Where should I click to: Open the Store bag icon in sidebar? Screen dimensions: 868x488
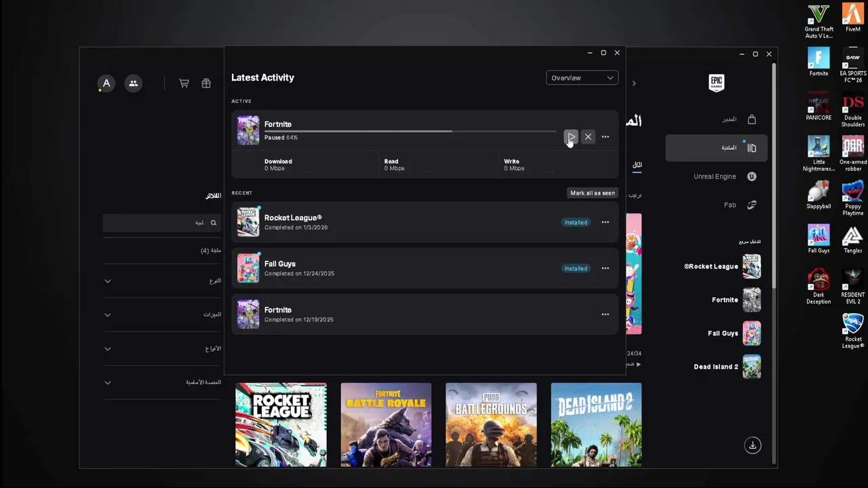tap(751, 119)
